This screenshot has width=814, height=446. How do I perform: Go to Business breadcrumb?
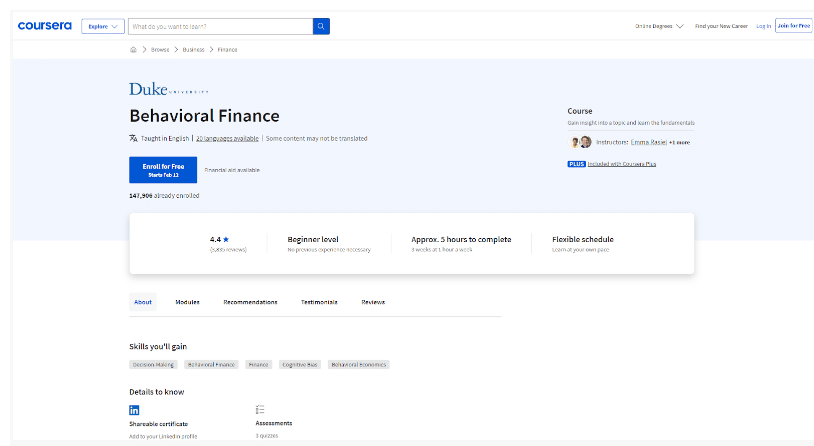(x=193, y=50)
